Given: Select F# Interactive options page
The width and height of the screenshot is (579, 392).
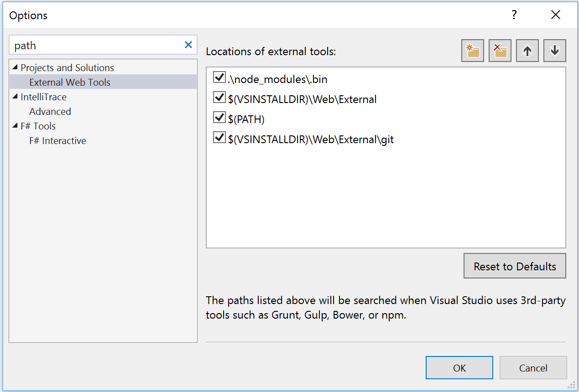Looking at the screenshot, I should [57, 141].
